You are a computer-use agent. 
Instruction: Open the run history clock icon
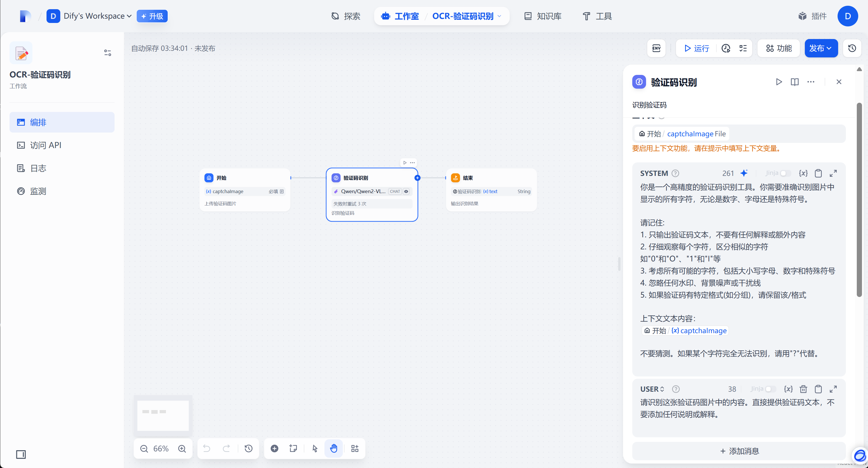point(726,48)
